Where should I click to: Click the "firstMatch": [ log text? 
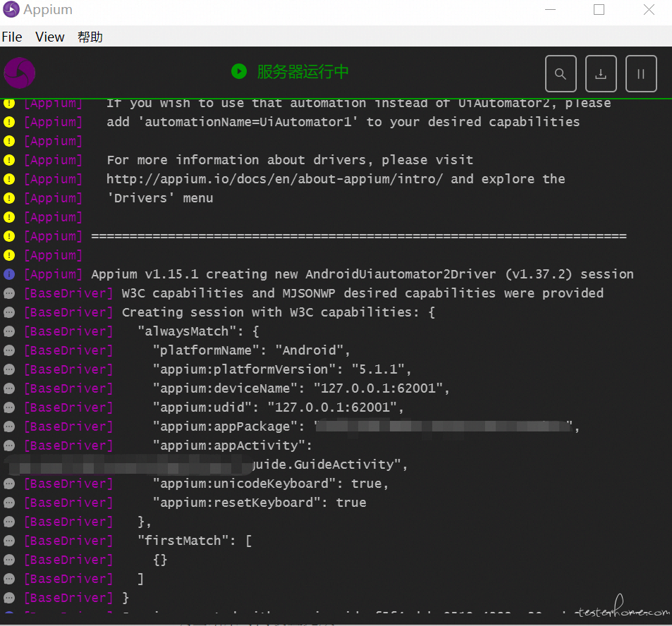[195, 541]
